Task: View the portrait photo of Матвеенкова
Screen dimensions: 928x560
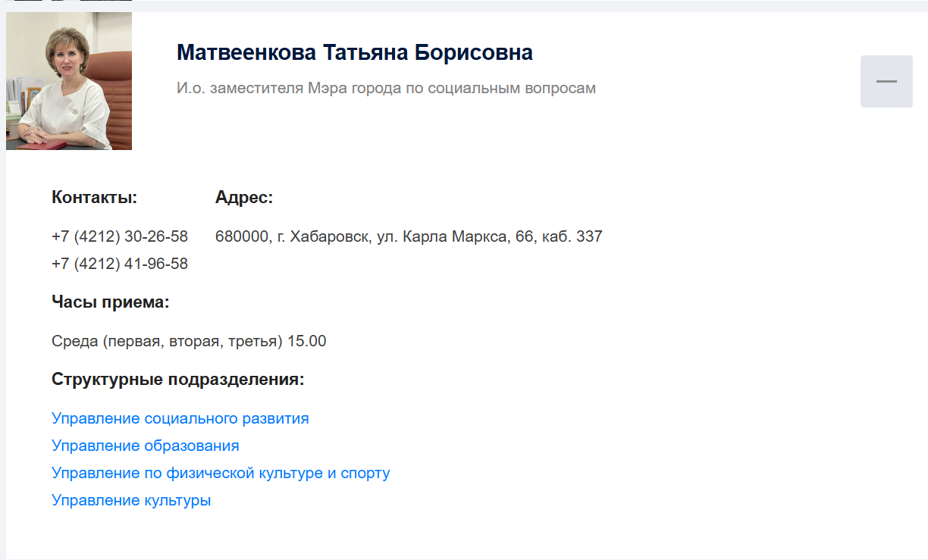Action: pyautogui.click(x=68, y=80)
